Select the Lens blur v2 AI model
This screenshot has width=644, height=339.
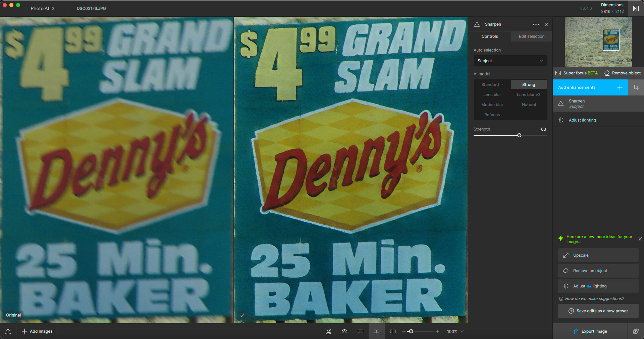tap(529, 95)
